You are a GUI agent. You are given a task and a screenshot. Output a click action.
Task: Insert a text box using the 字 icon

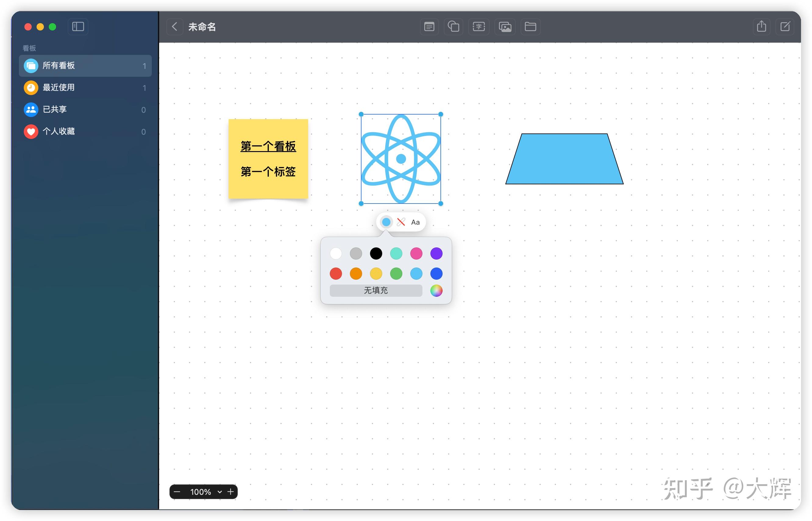click(x=478, y=27)
